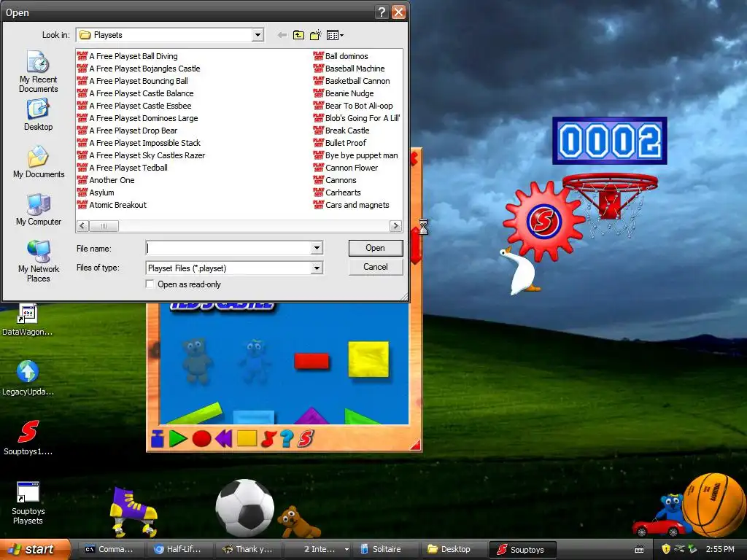Click the red resize corner of toybox
The image size is (747, 560).
415,445
